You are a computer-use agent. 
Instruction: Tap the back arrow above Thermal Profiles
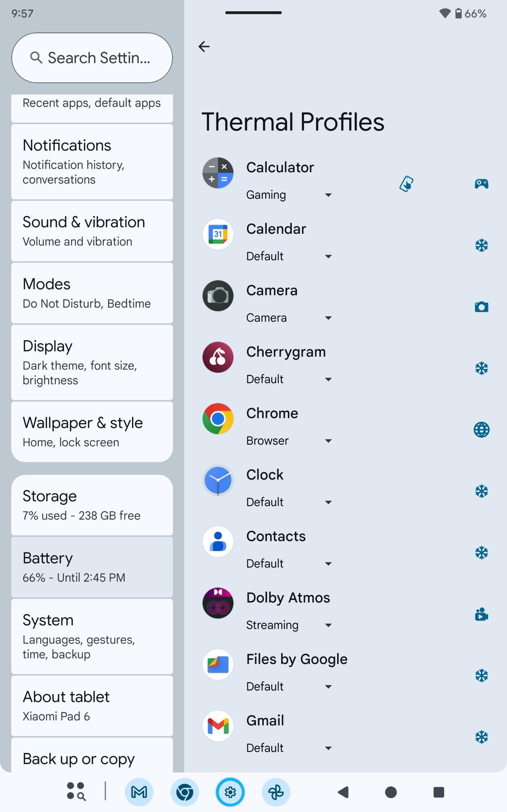click(204, 46)
